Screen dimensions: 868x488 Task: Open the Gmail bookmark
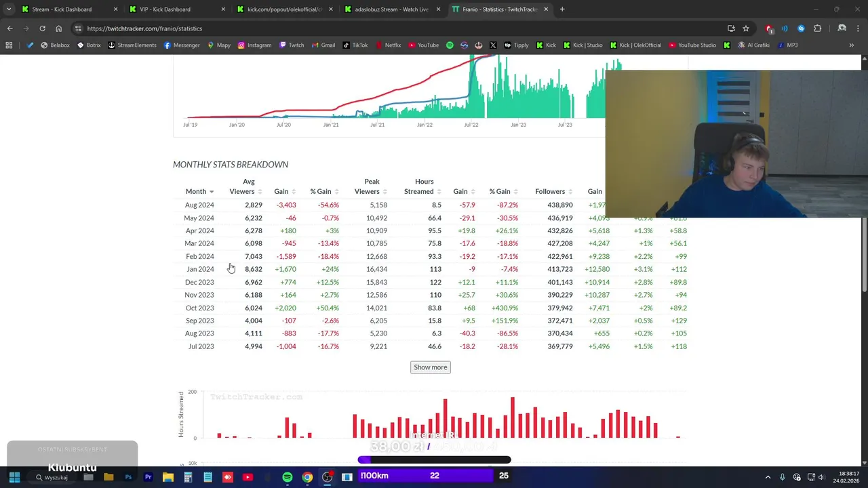[x=323, y=45]
